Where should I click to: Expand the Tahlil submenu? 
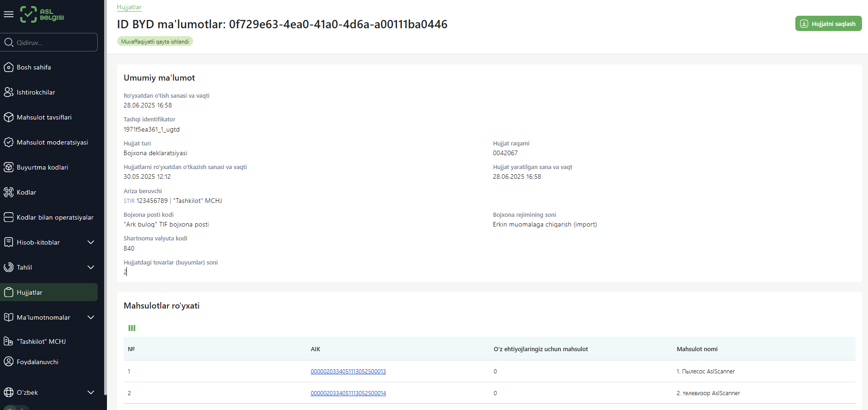(91, 267)
